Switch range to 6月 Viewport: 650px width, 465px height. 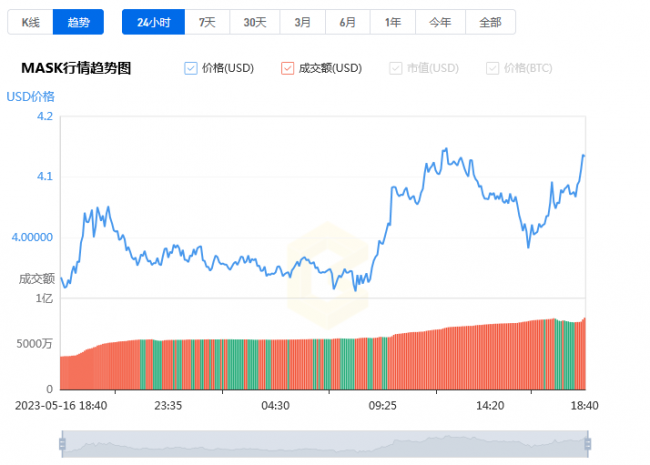click(347, 22)
